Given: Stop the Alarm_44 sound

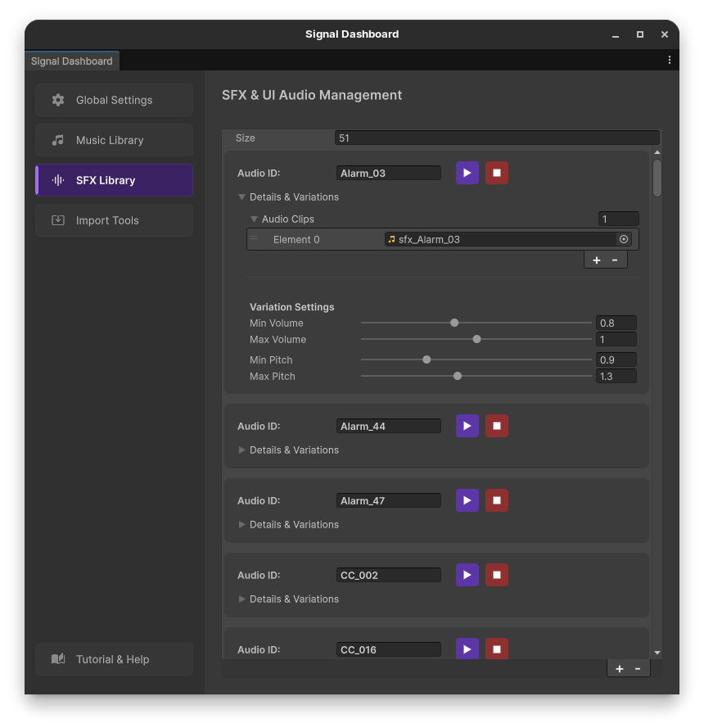Looking at the screenshot, I should tap(497, 426).
